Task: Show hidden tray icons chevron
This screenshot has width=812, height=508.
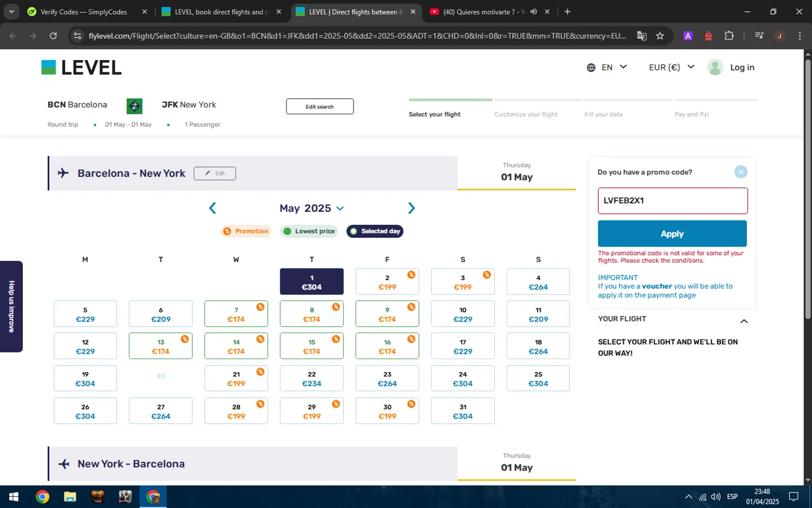Action: tap(689, 497)
